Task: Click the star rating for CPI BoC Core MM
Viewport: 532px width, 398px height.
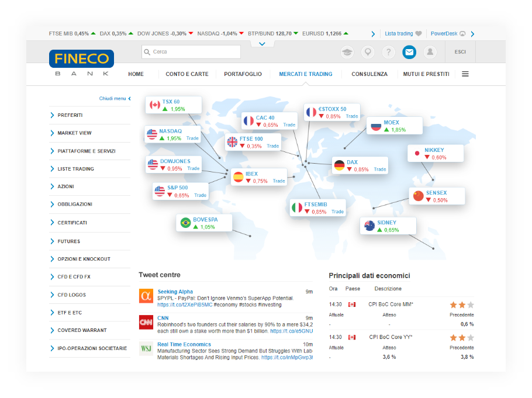Action: (462, 304)
